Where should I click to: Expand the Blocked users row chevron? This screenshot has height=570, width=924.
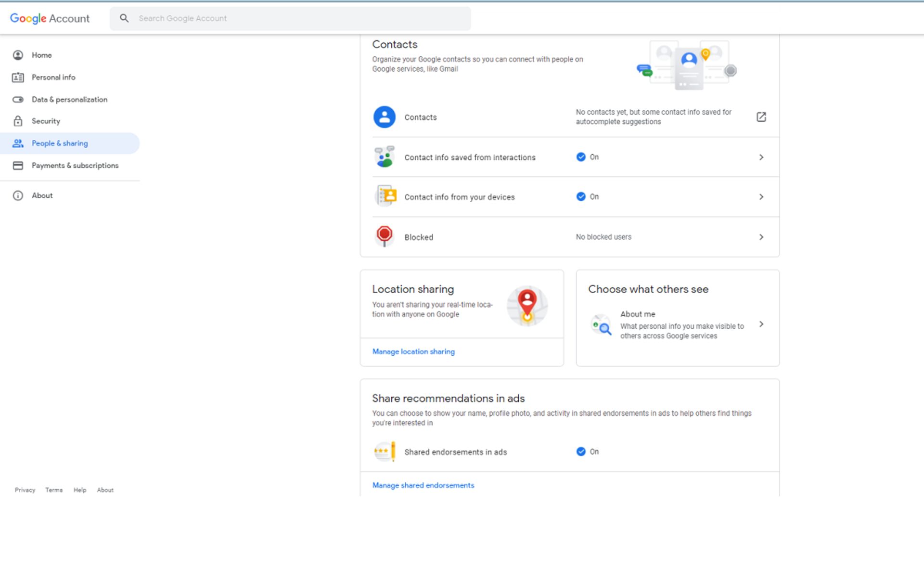click(x=761, y=237)
